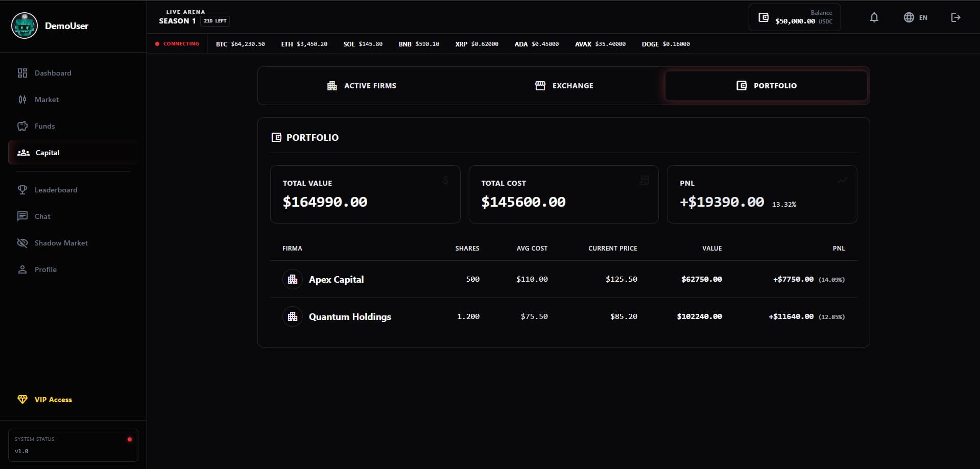Click the Apex Capital firm icon
980x469 pixels.
pyautogui.click(x=293, y=279)
